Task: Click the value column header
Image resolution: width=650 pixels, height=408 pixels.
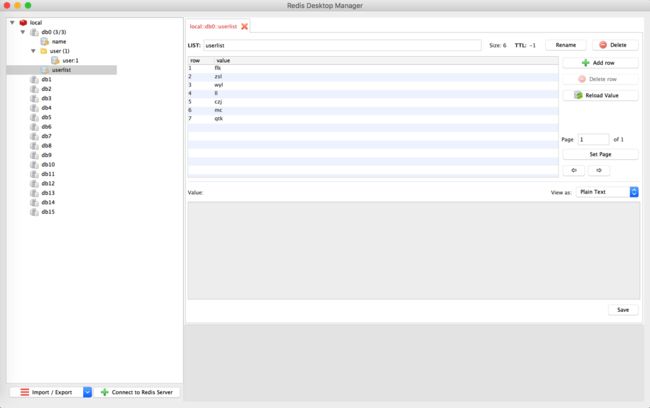Action: (386, 61)
